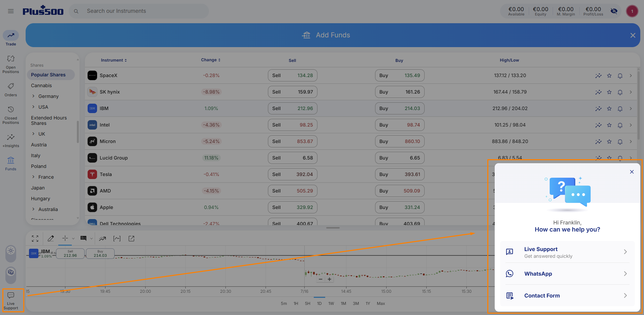Toggle the layers switch in sidebar
Screen dimensions: 644x315
click(11, 275)
